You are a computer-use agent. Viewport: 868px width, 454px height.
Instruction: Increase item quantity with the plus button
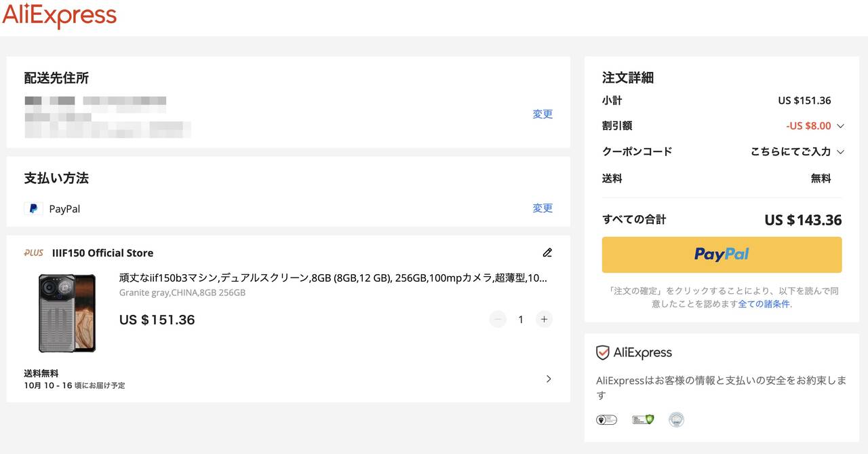pos(544,319)
